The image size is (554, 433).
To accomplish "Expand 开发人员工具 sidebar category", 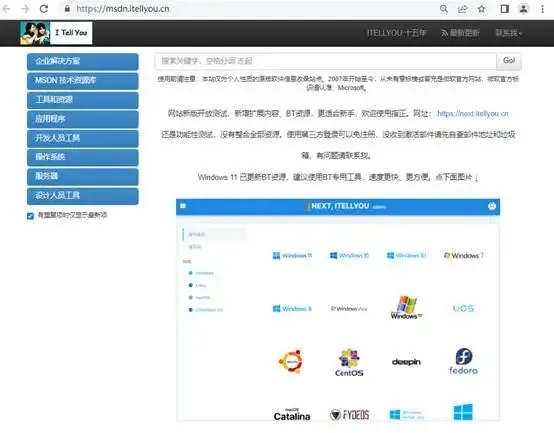I will coord(83,138).
